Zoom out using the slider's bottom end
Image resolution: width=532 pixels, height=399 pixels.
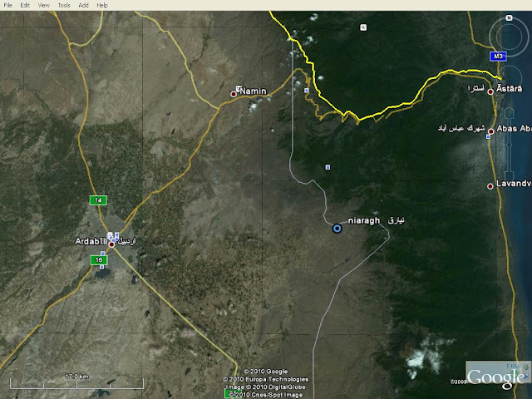pos(509,177)
